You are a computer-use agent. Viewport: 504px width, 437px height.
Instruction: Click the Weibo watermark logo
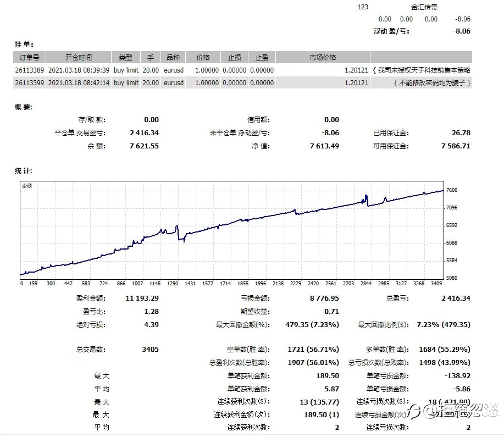tap(414, 411)
